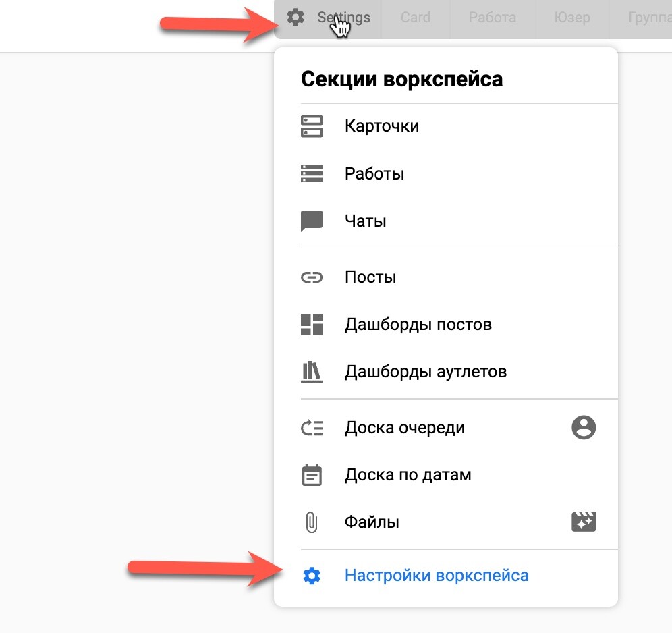This screenshot has height=633, width=672.
Task: Open the Карточки menu entry
Action: pyautogui.click(x=381, y=126)
